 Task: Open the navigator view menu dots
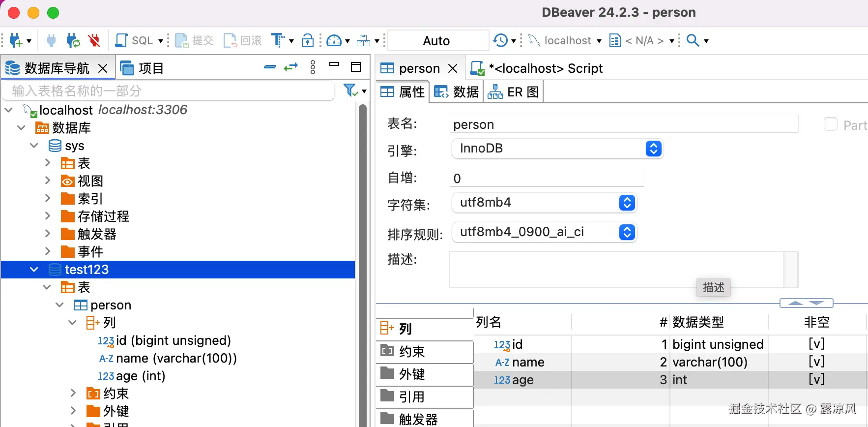coord(313,67)
